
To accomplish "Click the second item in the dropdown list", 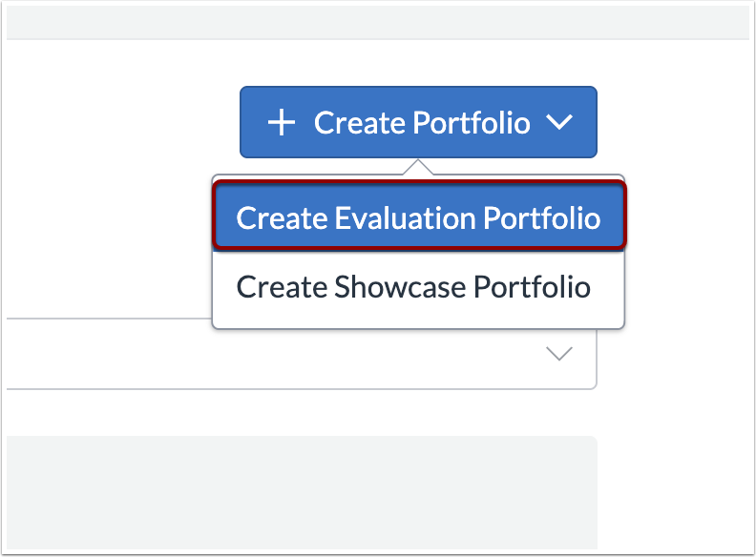I will point(413,287).
